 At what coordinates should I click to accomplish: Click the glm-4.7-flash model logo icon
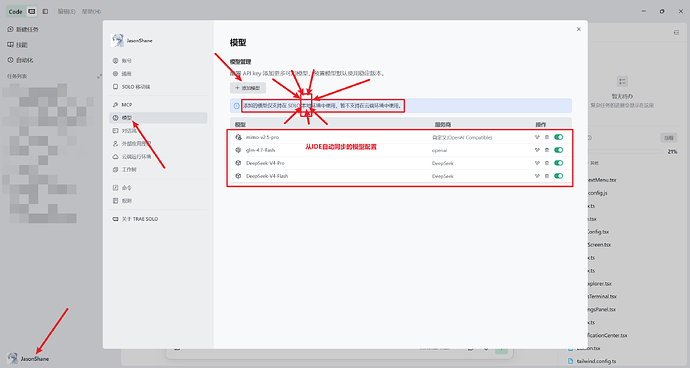point(239,150)
